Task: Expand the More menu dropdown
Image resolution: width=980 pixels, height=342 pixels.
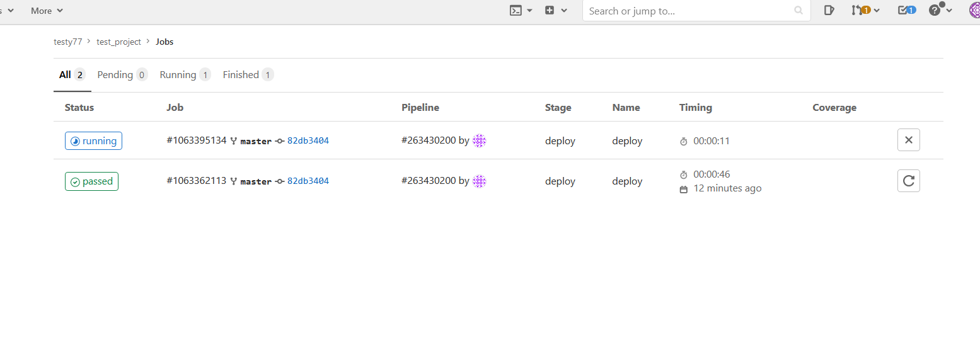Action: tap(47, 11)
